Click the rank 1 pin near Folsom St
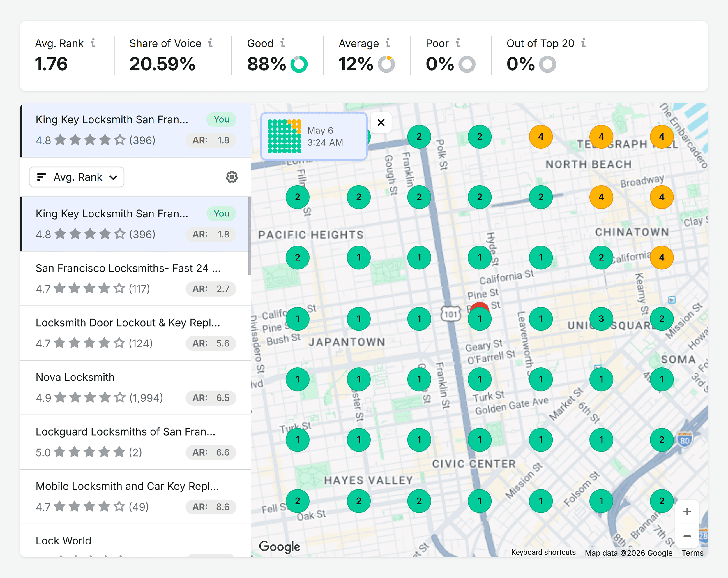The width and height of the screenshot is (728, 578). [x=601, y=501]
